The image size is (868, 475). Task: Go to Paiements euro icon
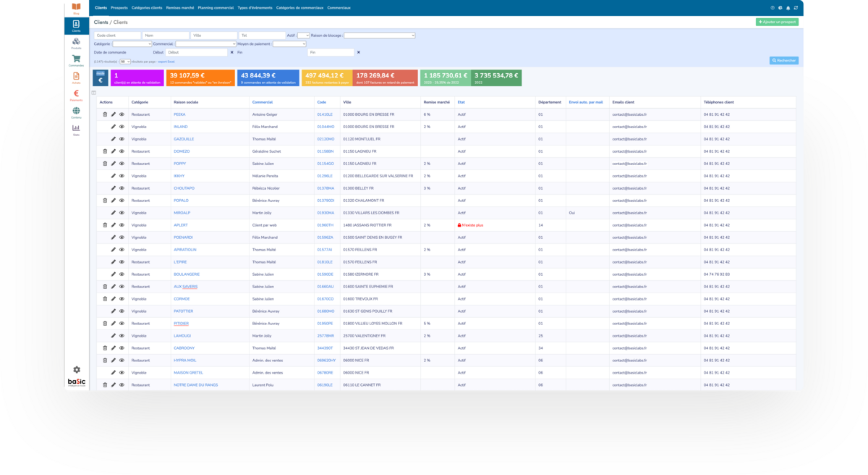[x=76, y=95]
